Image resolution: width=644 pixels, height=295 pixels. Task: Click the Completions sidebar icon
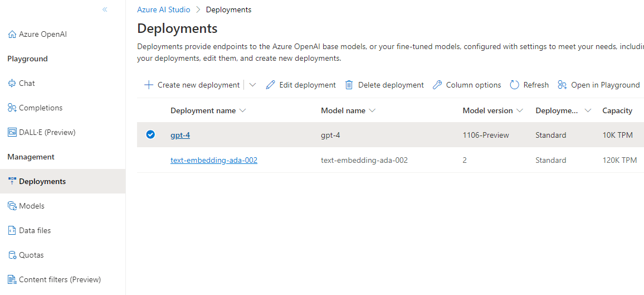click(x=12, y=108)
